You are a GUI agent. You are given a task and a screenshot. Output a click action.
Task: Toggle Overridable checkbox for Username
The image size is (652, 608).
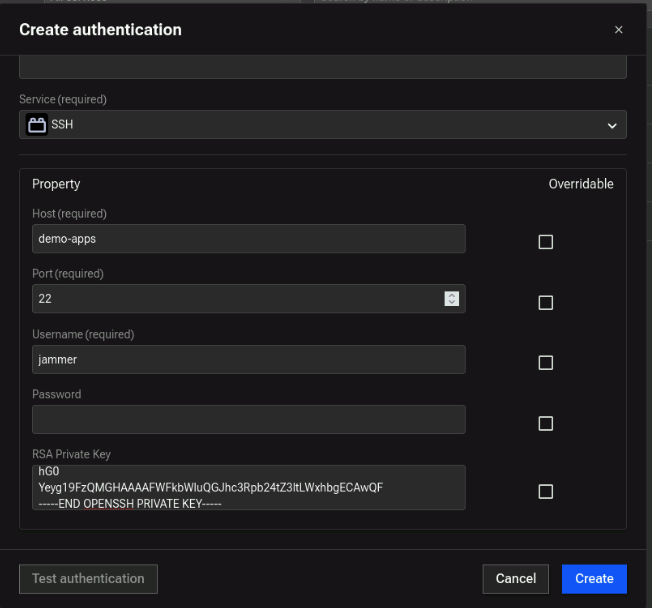(545, 362)
